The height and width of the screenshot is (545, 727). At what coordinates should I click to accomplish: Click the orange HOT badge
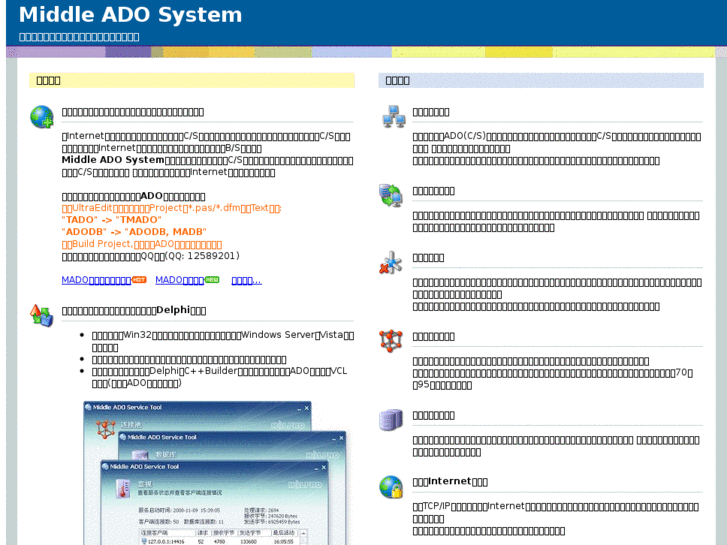(x=139, y=280)
